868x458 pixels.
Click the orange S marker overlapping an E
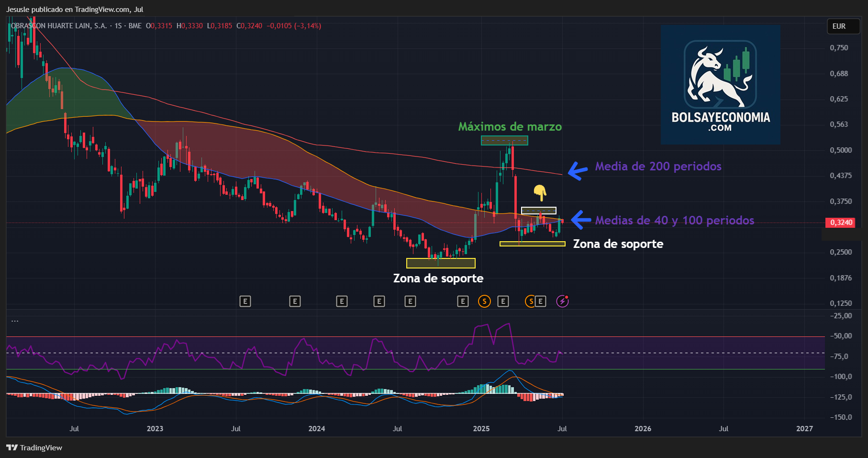(530, 301)
